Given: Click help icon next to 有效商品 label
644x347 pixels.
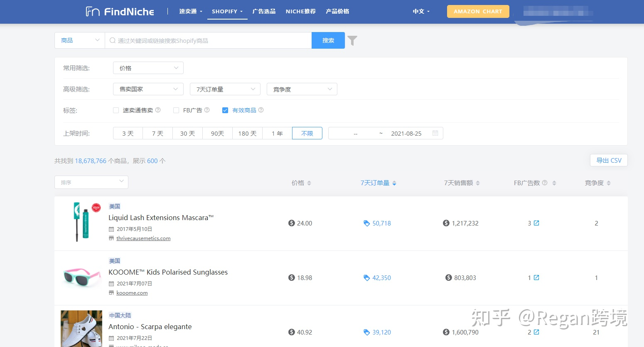Looking at the screenshot, I should [x=261, y=110].
